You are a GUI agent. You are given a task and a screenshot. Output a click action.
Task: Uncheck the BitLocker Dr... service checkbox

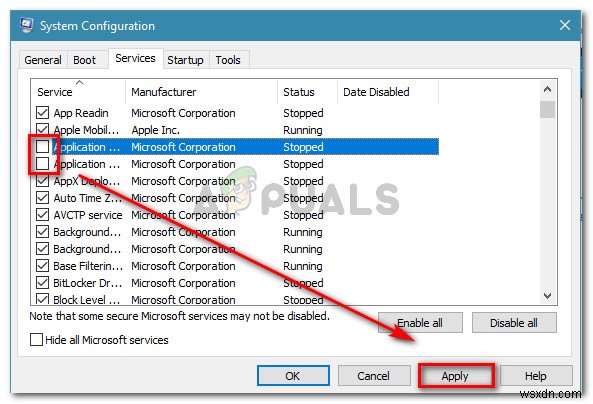pyautogui.click(x=42, y=283)
